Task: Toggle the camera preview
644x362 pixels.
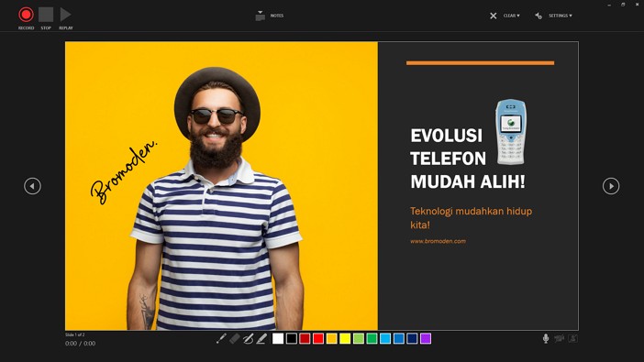Action: (x=573, y=338)
